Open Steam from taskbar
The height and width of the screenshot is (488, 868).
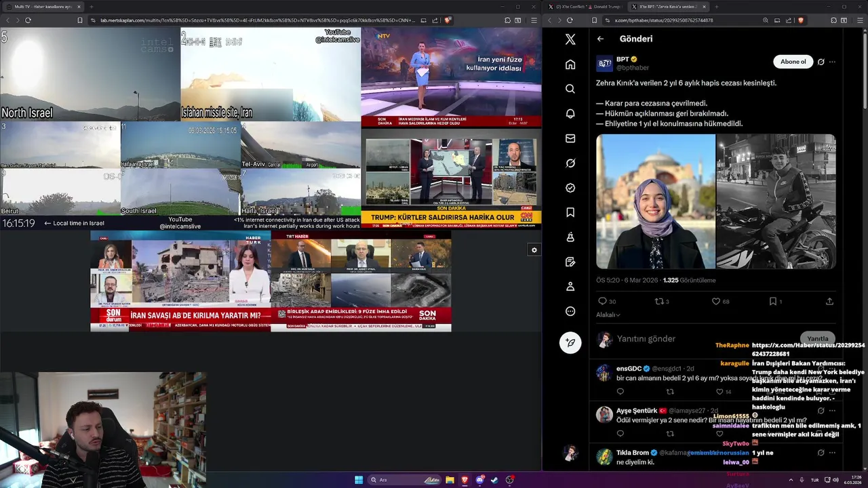(495, 480)
